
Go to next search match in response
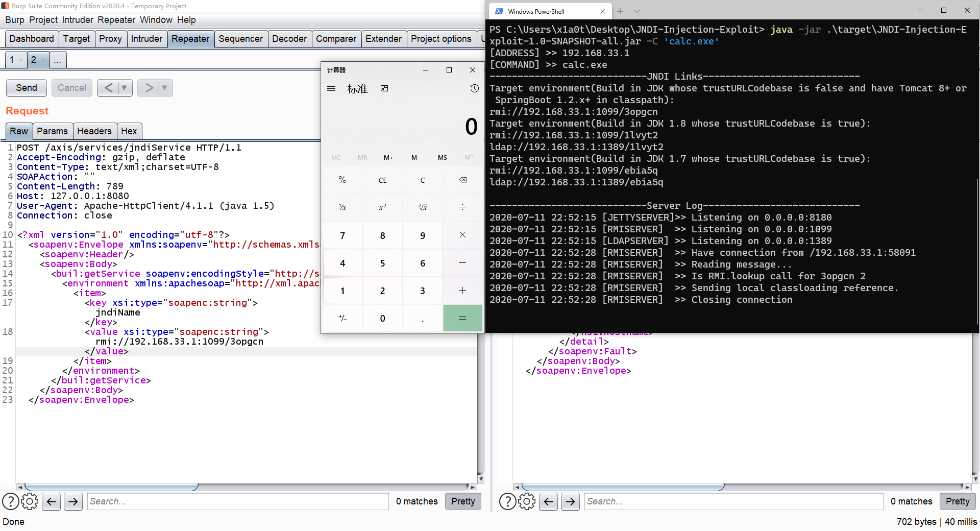tap(570, 501)
